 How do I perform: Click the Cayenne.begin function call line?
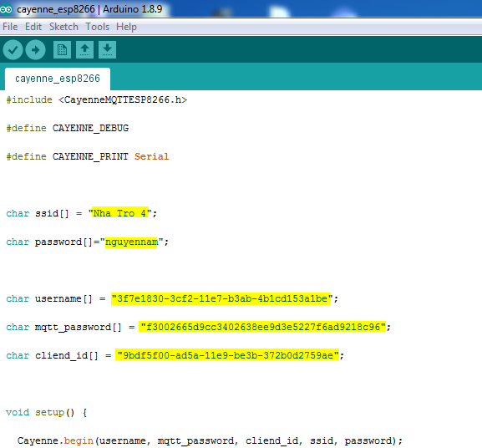[210, 440]
